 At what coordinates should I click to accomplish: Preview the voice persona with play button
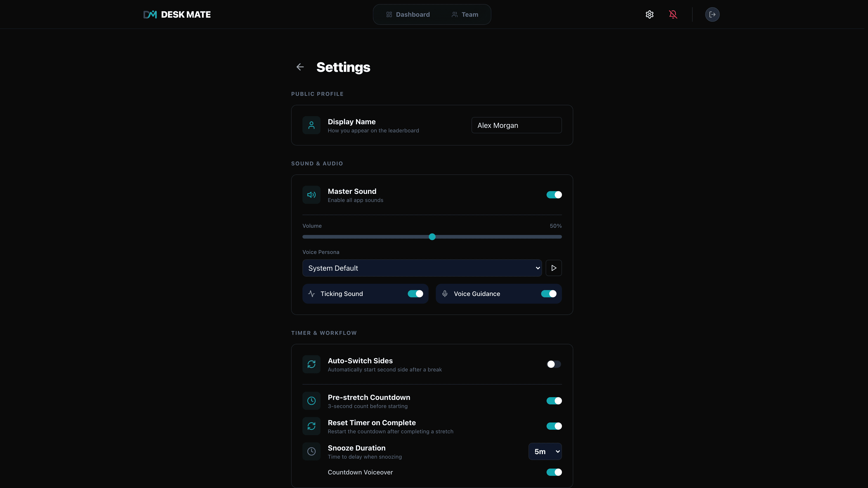tap(554, 268)
